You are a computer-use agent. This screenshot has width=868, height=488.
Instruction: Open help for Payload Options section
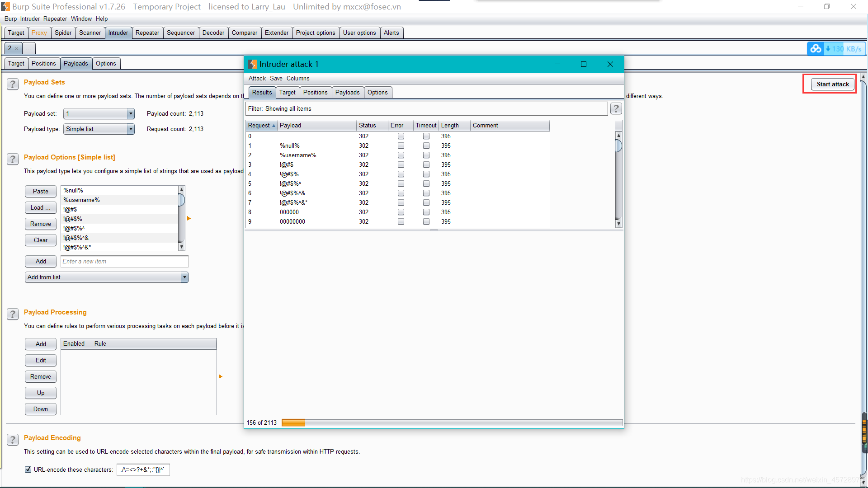coord(13,159)
